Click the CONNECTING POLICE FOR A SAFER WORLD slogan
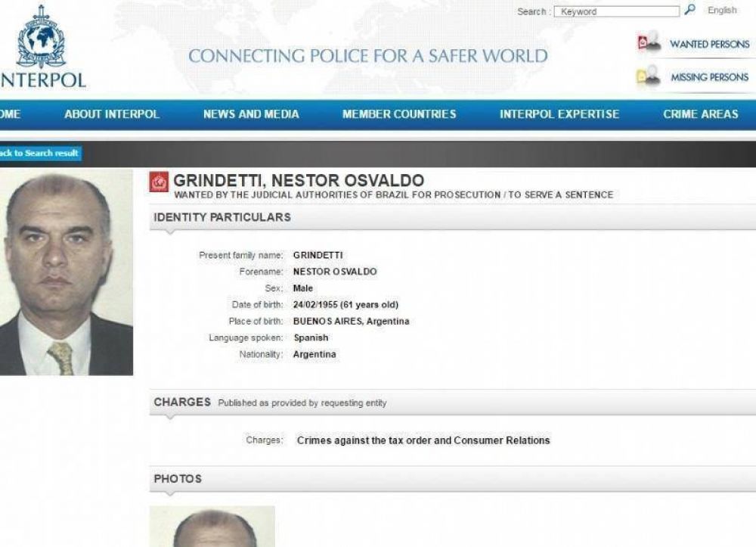This screenshot has width=756, height=547. coord(368,56)
